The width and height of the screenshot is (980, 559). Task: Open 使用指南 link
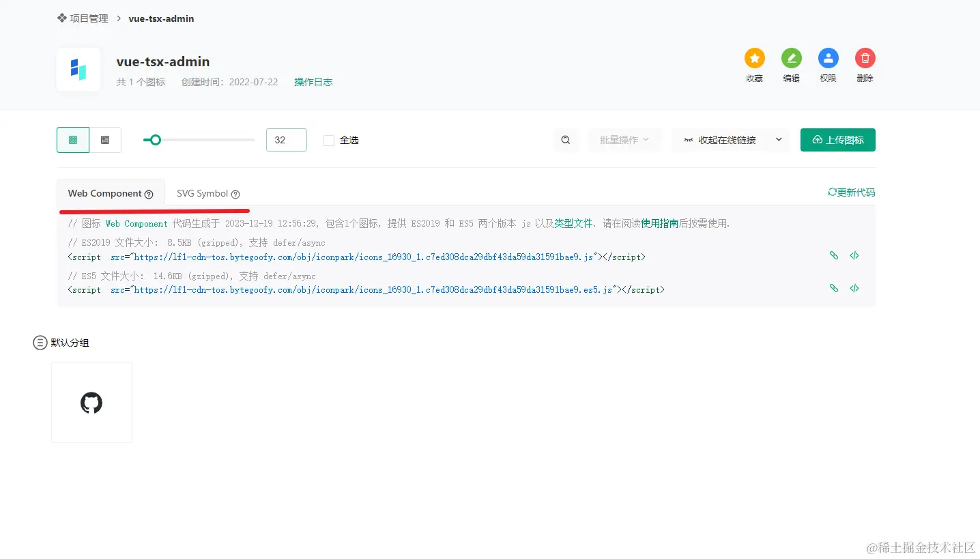[660, 223]
